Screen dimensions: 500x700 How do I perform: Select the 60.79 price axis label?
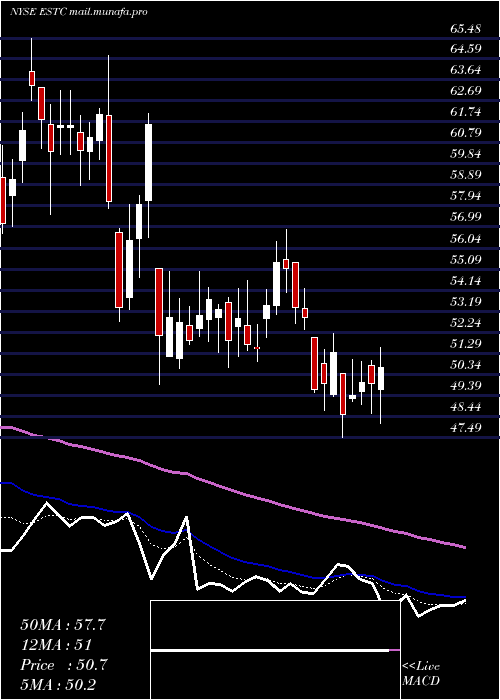point(466,133)
